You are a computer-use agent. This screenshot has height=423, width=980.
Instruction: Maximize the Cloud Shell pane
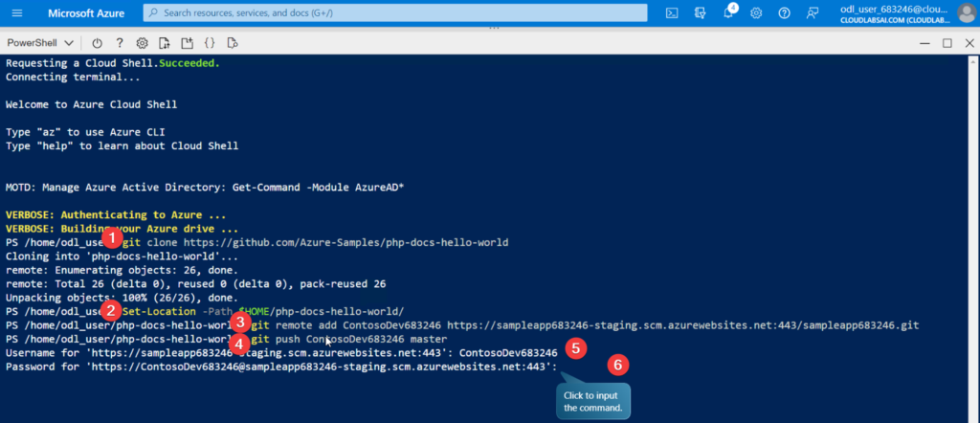(x=947, y=43)
